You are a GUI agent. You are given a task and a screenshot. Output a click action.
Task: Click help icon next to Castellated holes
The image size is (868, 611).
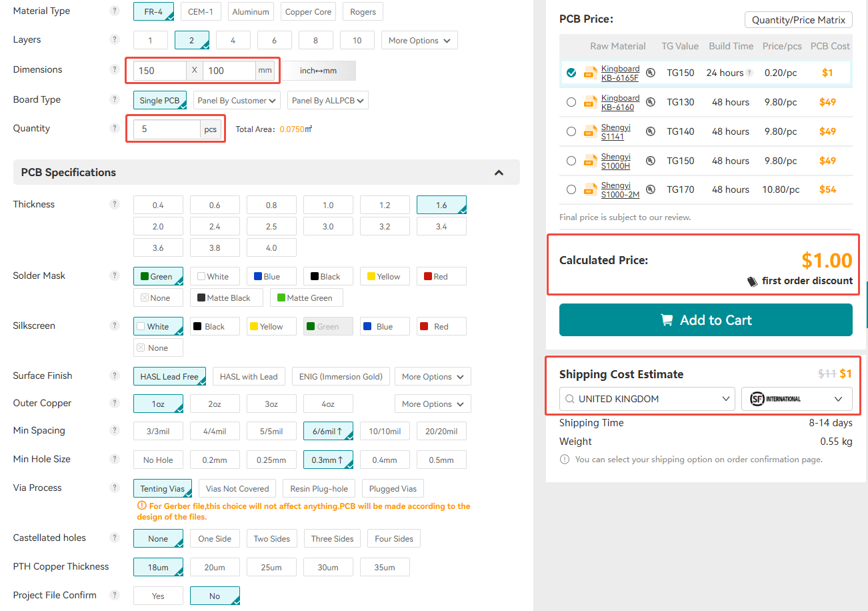[115, 538]
